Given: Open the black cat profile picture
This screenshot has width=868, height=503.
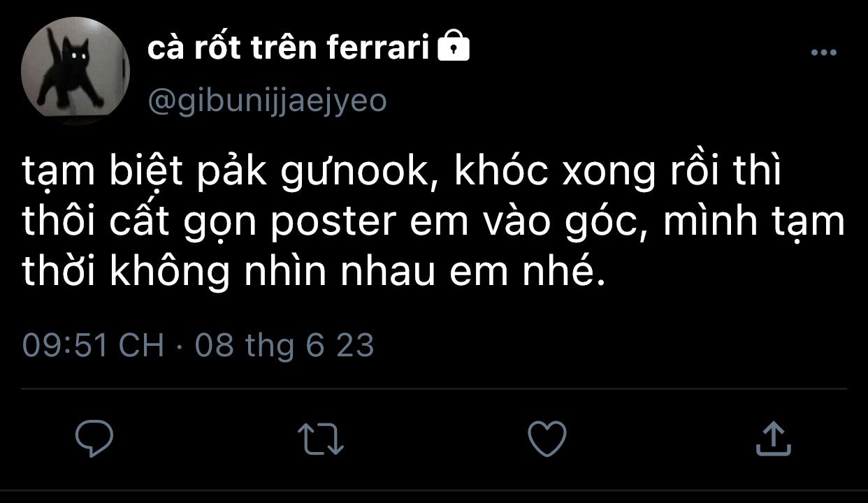Looking at the screenshot, I should (75, 71).
